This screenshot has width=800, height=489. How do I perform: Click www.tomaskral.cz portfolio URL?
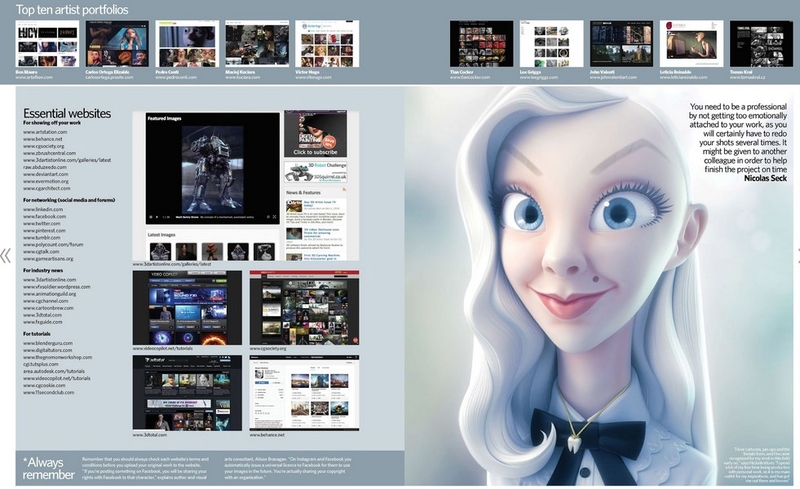point(747,77)
